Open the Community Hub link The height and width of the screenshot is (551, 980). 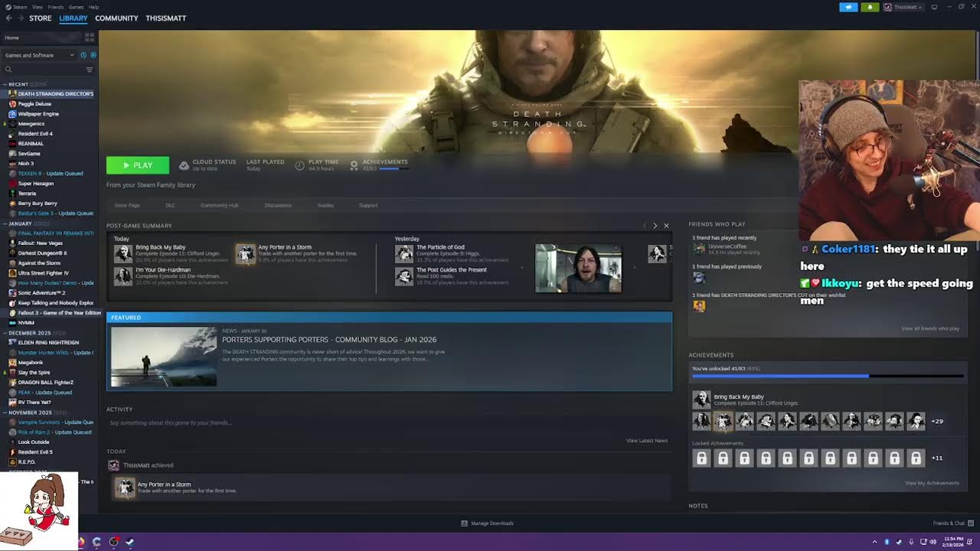click(x=220, y=205)
